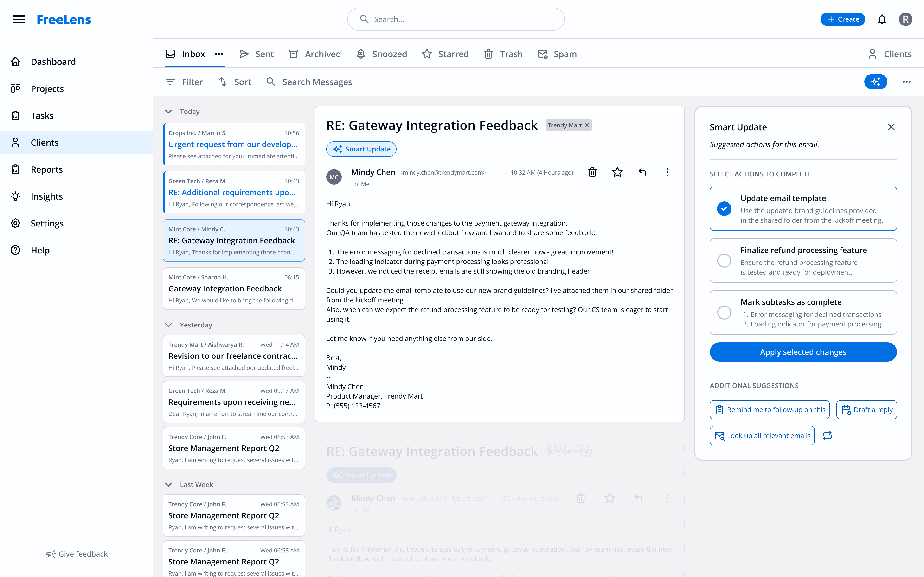Collapse the Last Week group

coord(168,484)
